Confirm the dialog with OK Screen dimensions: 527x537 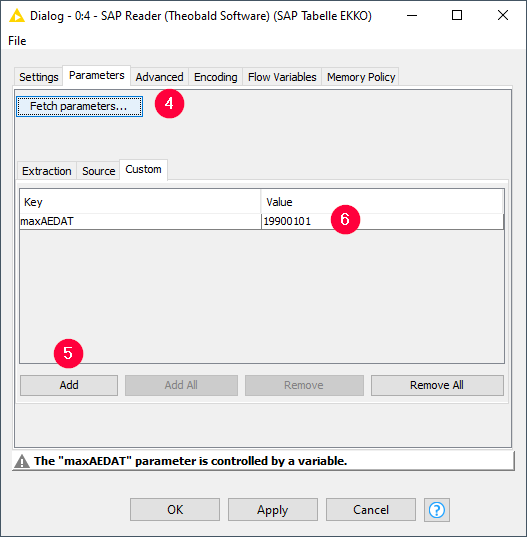click(x=175, y=510)
